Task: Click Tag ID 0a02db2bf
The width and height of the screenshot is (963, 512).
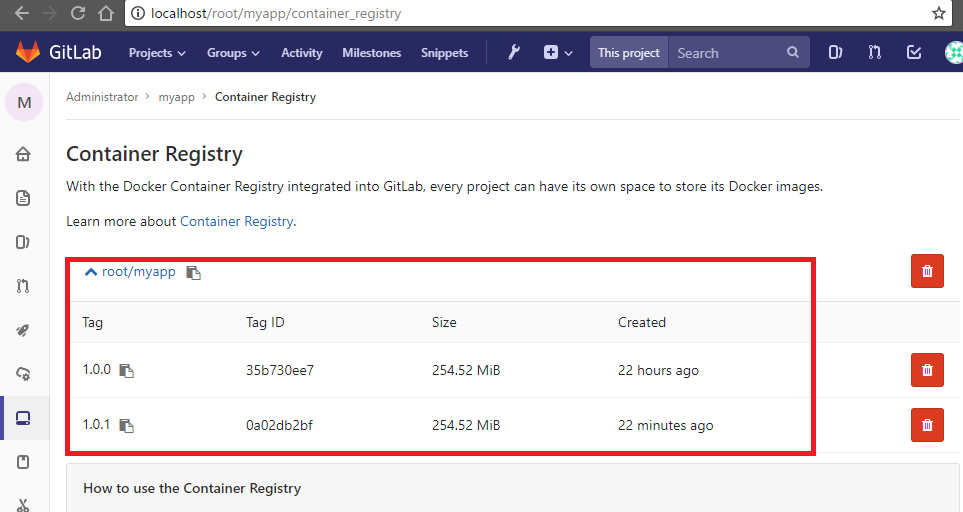Action: 279,425
